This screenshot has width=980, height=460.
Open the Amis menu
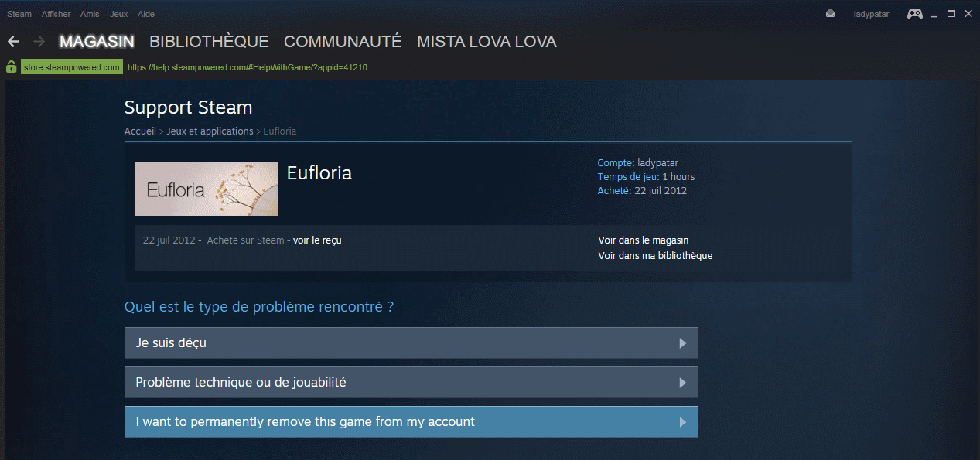pos(90,14)
